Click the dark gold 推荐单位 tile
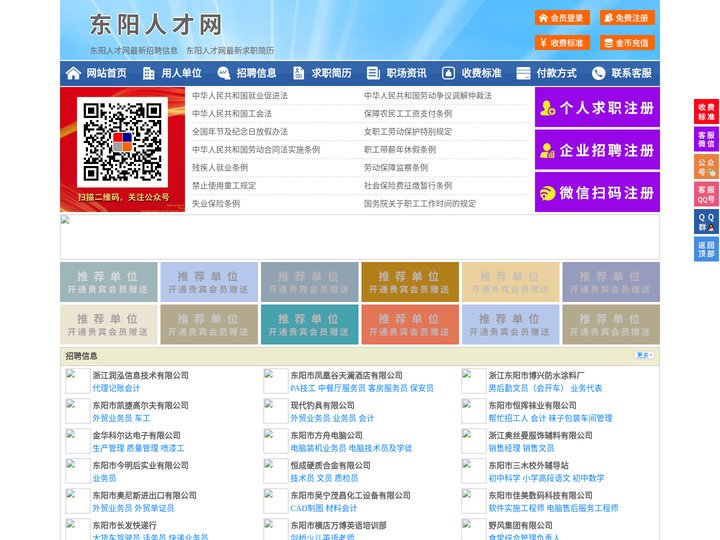The image size is (720, 540). coord(410,282)
